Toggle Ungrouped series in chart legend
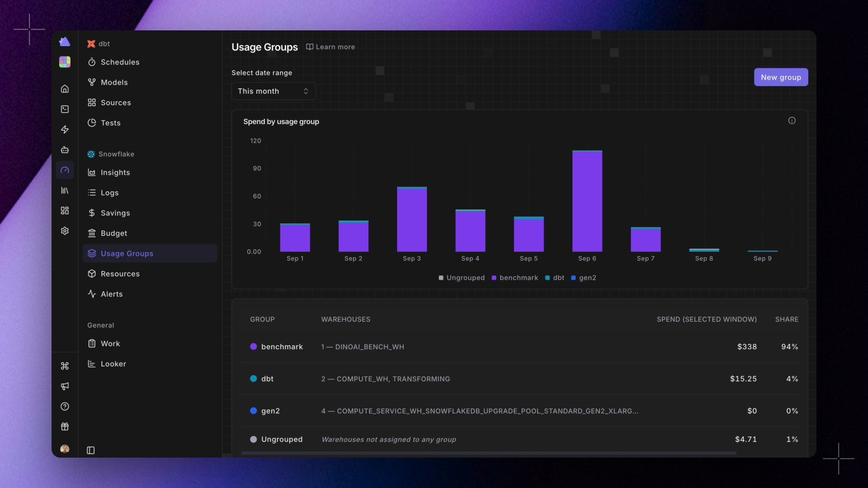The image size is (868, 488). [x=462, y=278]
